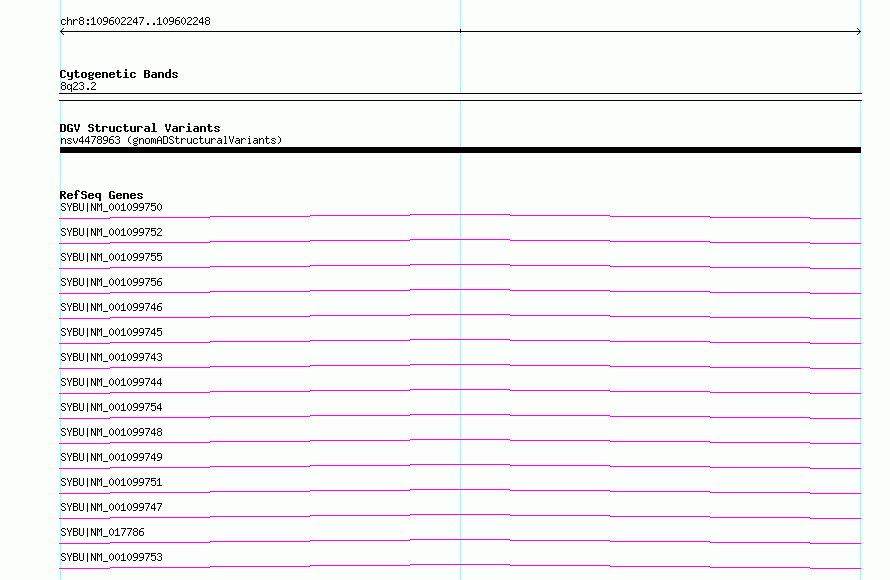This screenshot has height=580, width=890.
Task: Select transcript label SYBU|NM_001099753
Action: (111, 557)
